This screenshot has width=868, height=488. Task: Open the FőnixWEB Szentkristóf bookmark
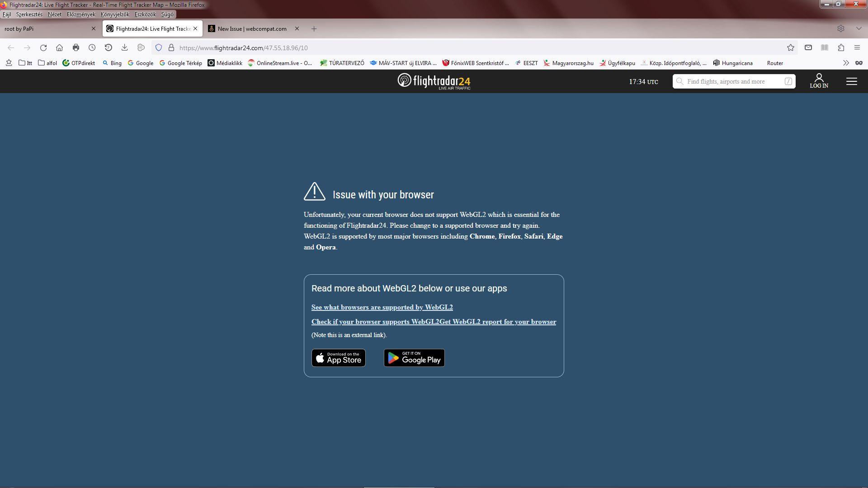476,63
